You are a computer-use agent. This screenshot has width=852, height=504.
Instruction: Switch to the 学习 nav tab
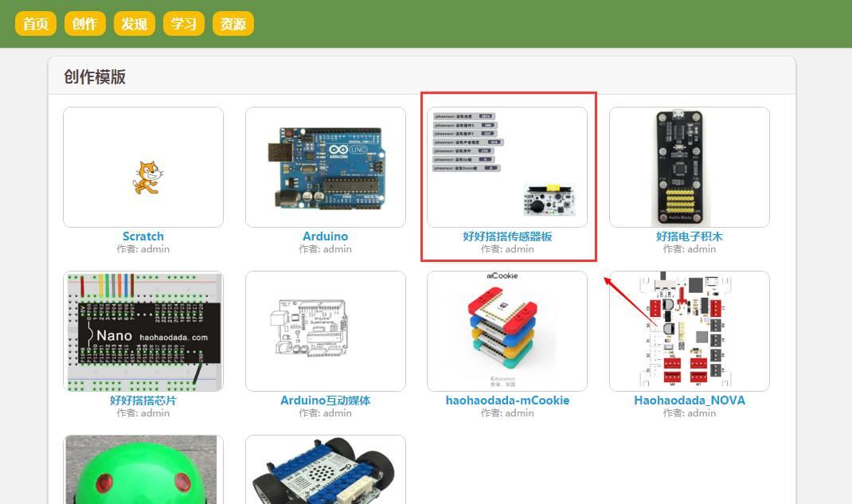click(x=184, y=24)
